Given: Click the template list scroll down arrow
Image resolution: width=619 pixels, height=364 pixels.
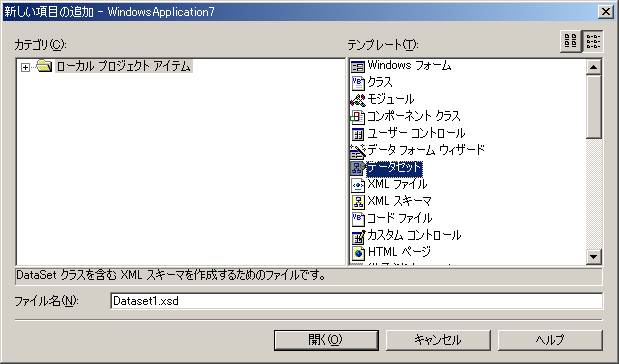Looking at the screenshot, I should [594, 257].
